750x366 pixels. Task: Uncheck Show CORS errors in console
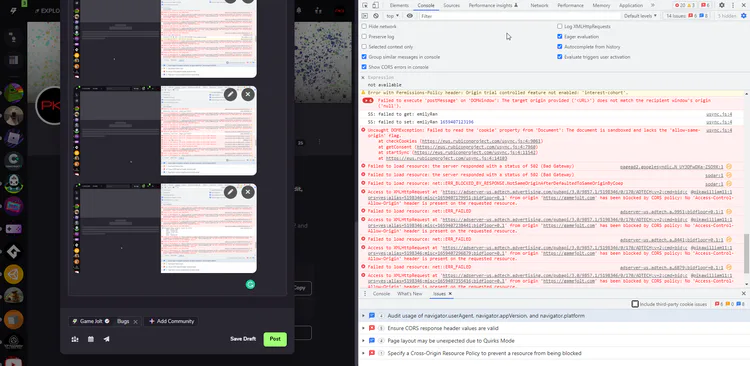coord(364,67)
